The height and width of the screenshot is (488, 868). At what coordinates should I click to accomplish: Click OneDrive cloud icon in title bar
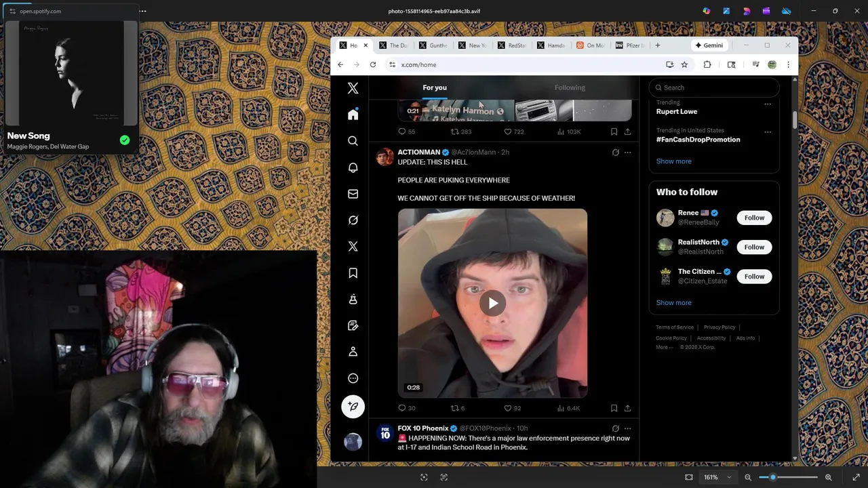(x=787, y=11)
